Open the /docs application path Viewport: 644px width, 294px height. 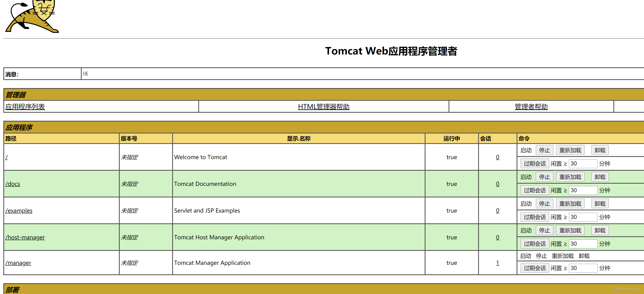coord(13,184)
